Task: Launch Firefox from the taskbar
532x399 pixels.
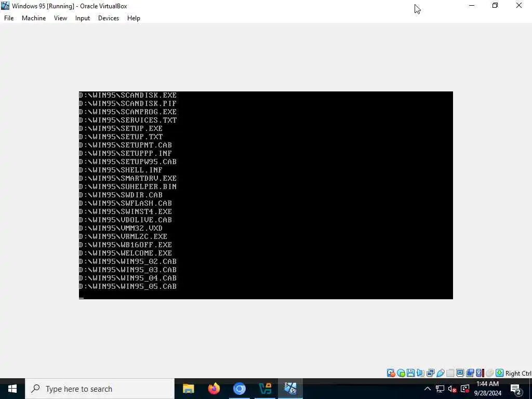Action: coord(214,389)
